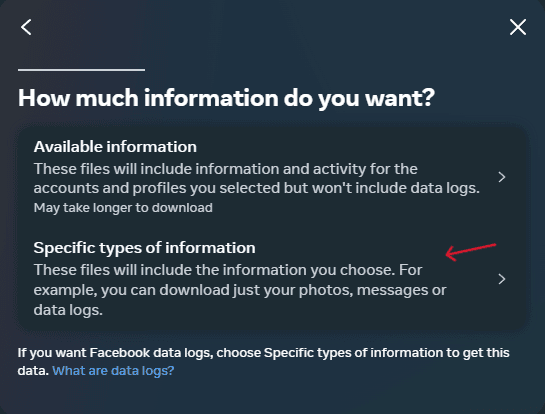545x414 pixels.
Task: Click the red hand-drawn arrow annotation
Action: [x=471, y=252]
